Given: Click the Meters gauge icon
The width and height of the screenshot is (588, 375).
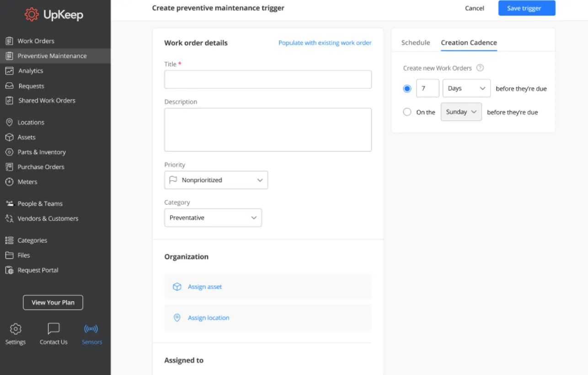Looking at the screenshot, I should coord(9,182).
